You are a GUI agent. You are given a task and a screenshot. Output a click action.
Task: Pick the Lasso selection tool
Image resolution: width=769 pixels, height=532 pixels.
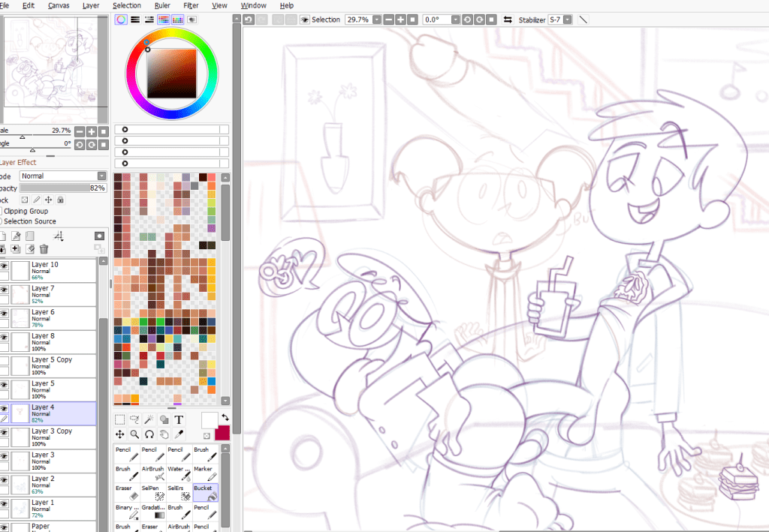coord(134,420)
